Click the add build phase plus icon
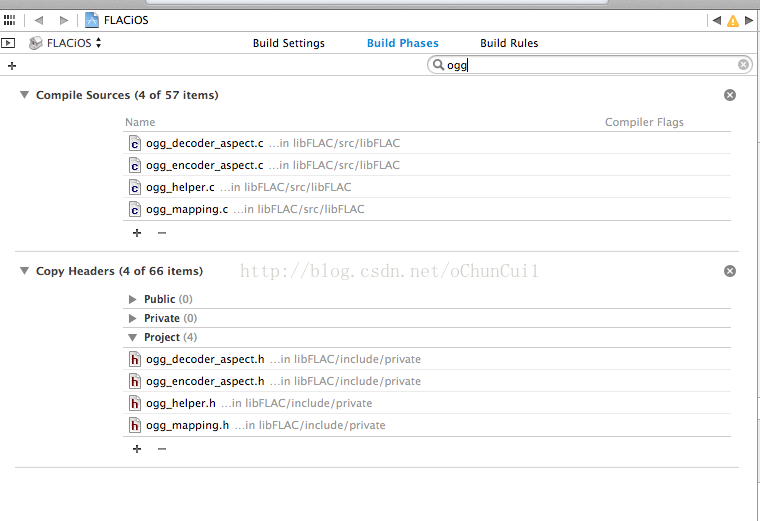 coord(12,66)
